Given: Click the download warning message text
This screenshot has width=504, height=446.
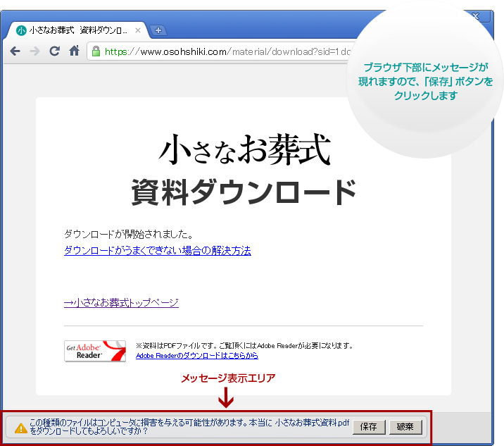Looking at the screenshot, I should pyautogui.click(x=189, y=427).
